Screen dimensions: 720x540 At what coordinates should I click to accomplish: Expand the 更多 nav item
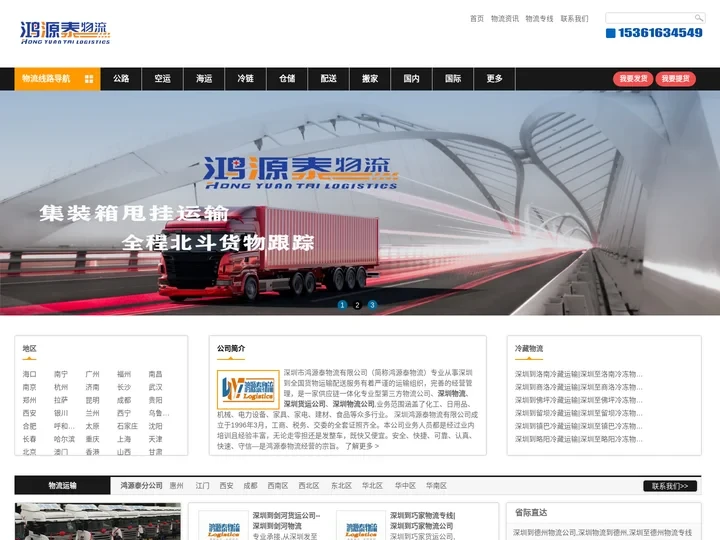[494, 79]
